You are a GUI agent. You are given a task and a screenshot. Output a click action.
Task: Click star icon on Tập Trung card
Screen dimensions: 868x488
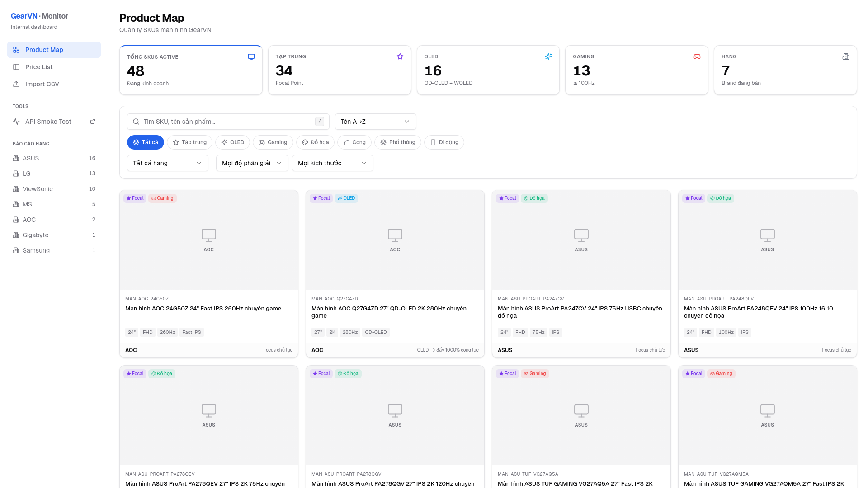tap(400, 56)
